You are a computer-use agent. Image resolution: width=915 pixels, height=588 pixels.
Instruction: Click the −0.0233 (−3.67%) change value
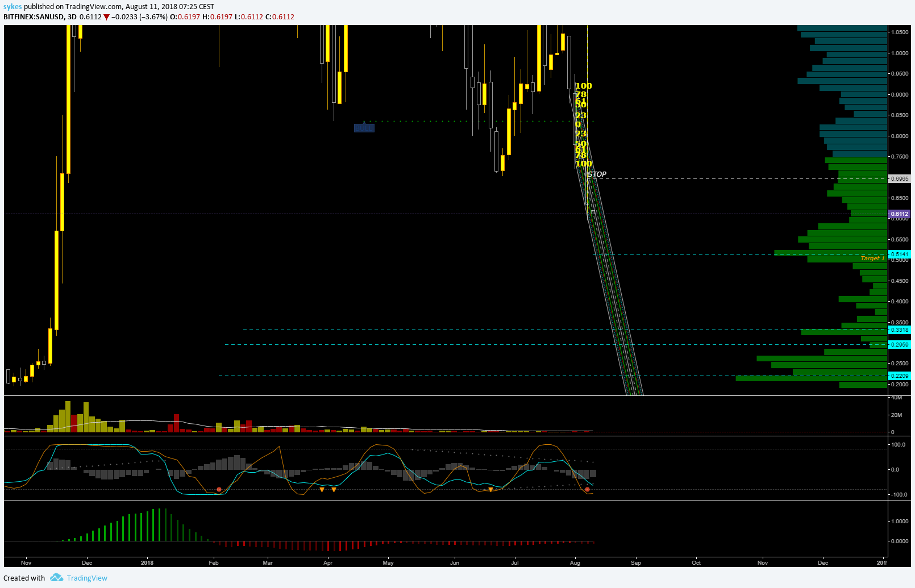click(139, 16)
